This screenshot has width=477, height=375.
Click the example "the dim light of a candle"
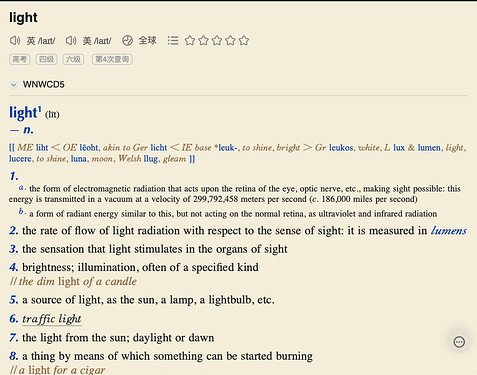click(73, 282)
